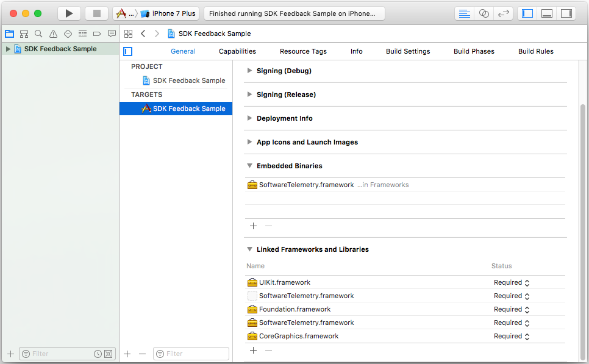Image resolution: width=589 pixels, height=364 pixels.
Task: Stop the running scheme
Action: [x=96, y=13]
